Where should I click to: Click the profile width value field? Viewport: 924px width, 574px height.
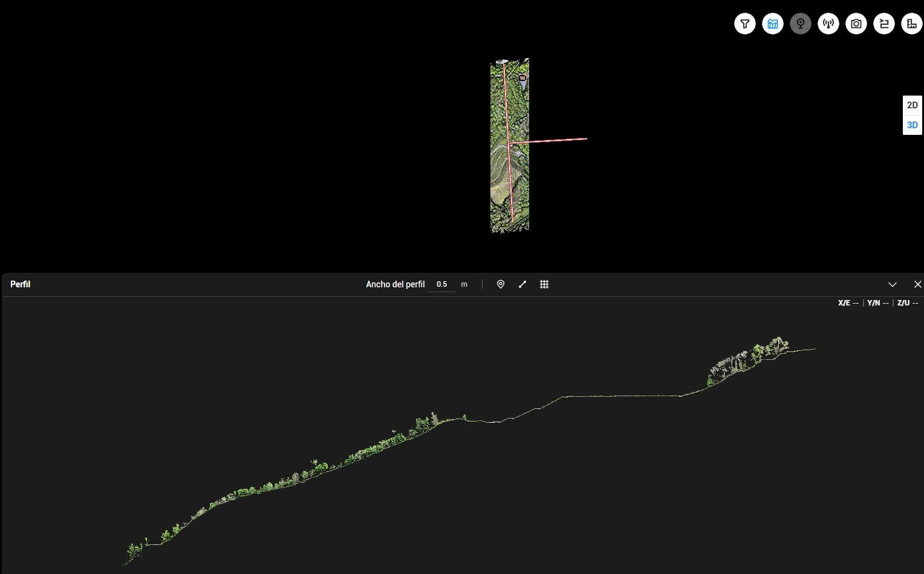coord(442,284)
